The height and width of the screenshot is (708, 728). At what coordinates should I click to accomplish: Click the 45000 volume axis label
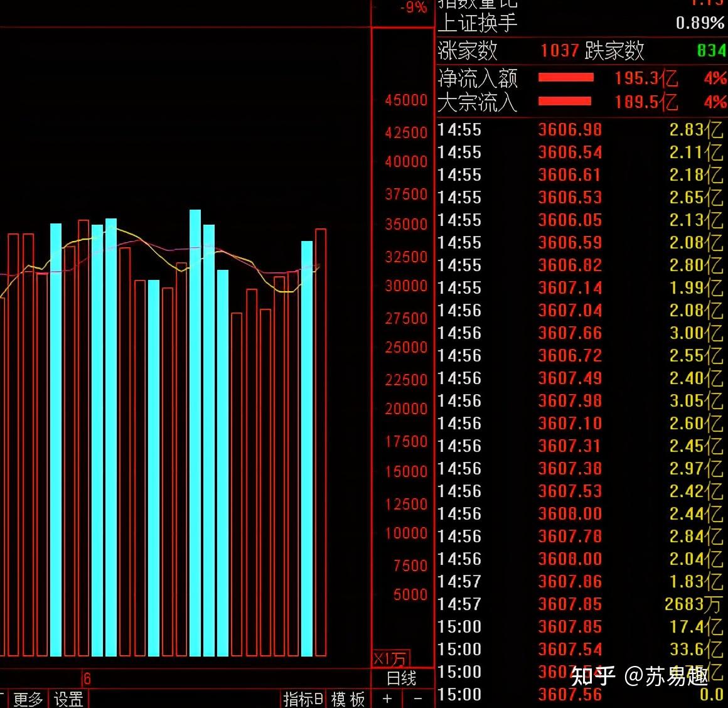(x=406, y=100)
